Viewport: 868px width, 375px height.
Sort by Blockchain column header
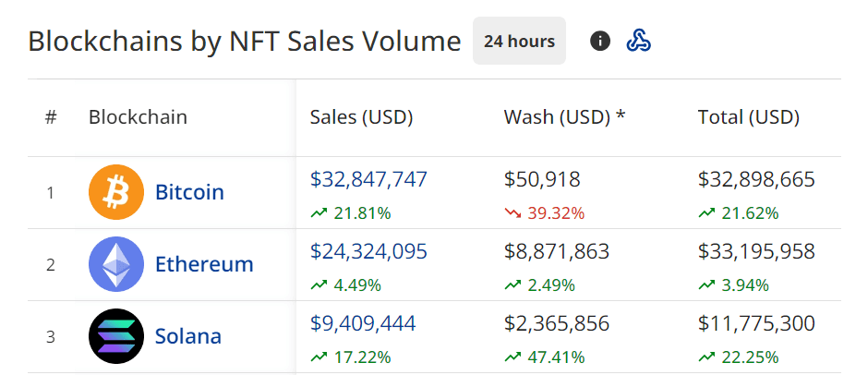pyautogui.click(x=138, y=117)
